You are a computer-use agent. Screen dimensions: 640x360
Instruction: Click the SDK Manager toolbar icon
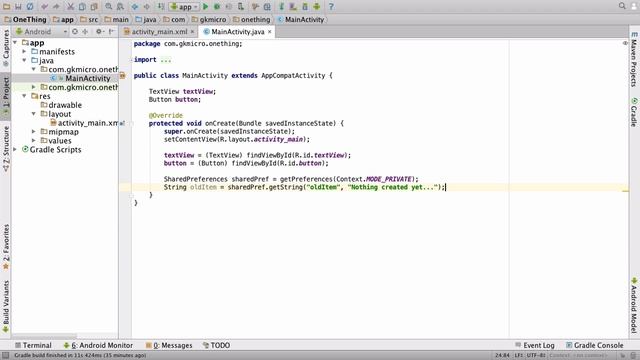(x=305, y=7)
